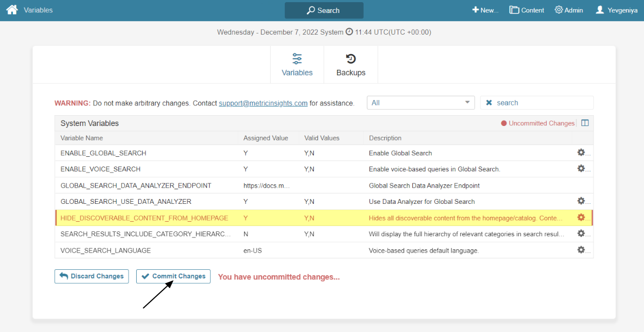644x332 pixels.
Task: Click the home icon in top bar
Action: click(12, 10)
